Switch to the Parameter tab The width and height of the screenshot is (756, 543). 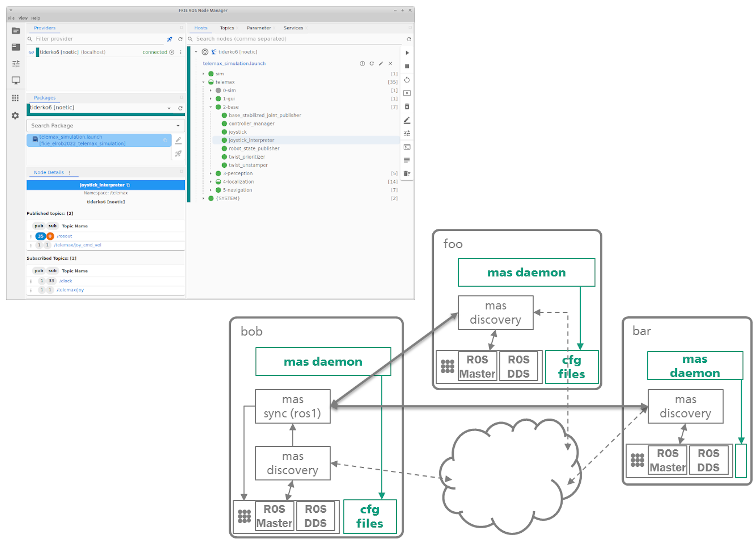(259, 28)
